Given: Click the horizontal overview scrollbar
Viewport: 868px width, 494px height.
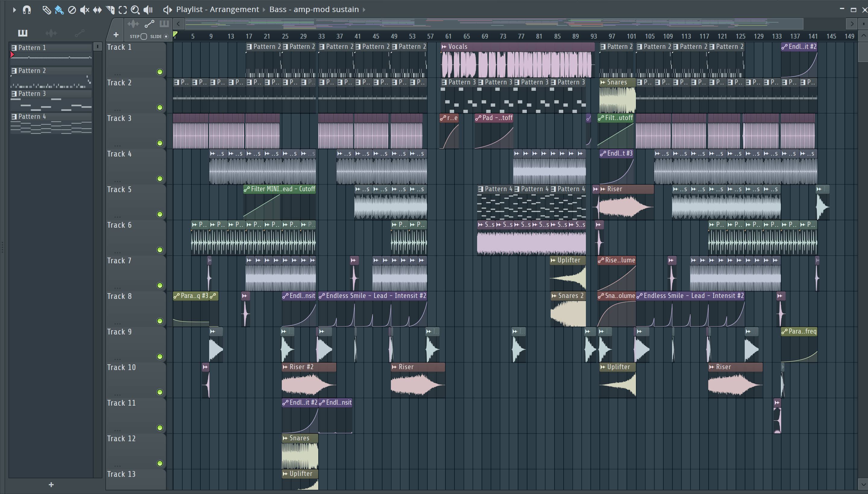Looking at the screenshot, I should tap(494, 24).
